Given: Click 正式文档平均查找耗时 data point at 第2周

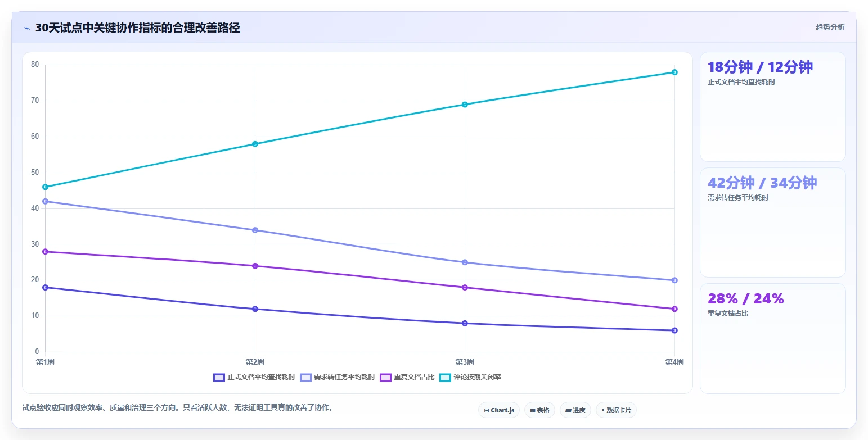Looking at the screenshot, I should [255, 309].
